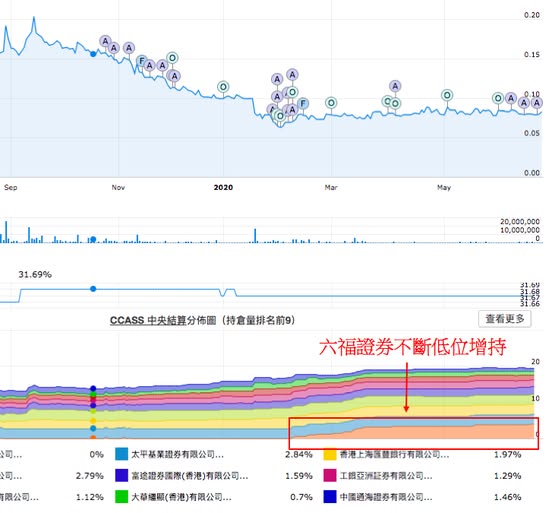552x513 pixels.
Task: Click the F event marker in February 2020
Action: coord(303,104)
